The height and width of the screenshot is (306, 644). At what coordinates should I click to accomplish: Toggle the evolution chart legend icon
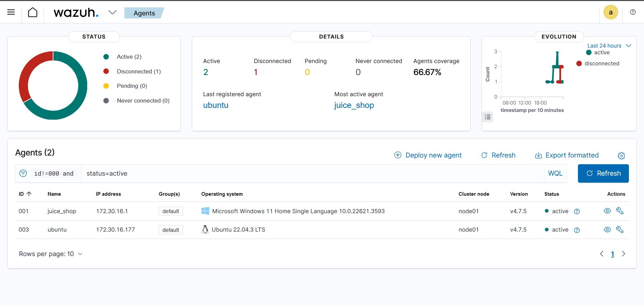tap(487, 117)
